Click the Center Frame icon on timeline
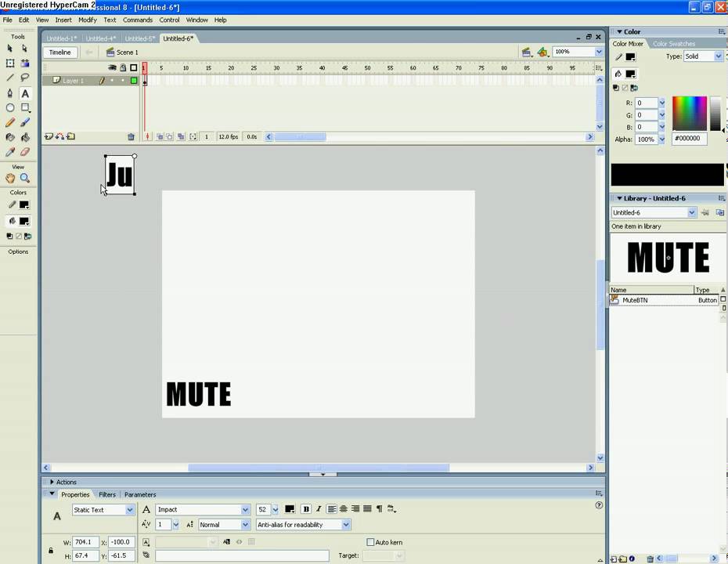Screen dimensions: 728x564 pyautogui.click(x=148, y=136)
